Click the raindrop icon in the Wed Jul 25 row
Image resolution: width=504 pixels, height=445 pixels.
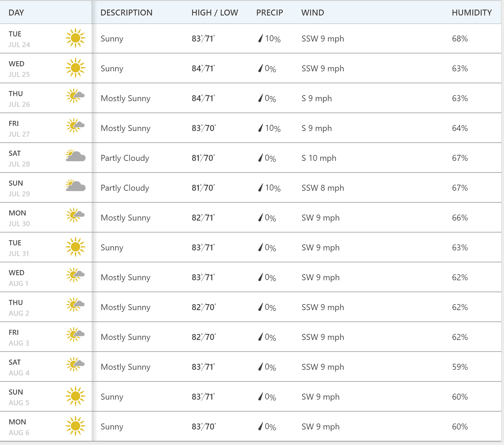coord(261,68)
